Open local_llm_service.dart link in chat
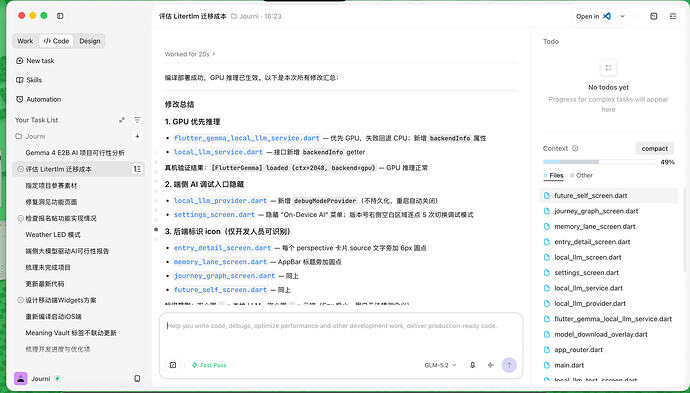The width and height of the screenshot is (690, 393). 218,152
